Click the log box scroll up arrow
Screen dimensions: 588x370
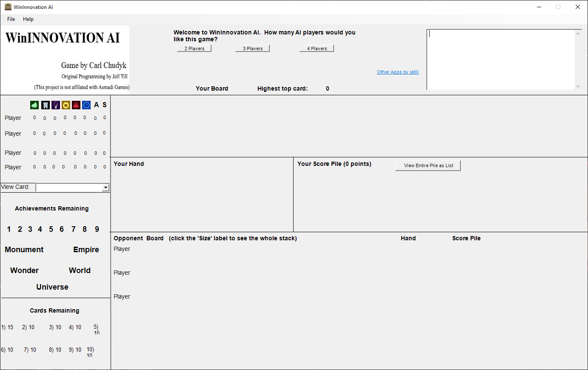pos(578,34)
